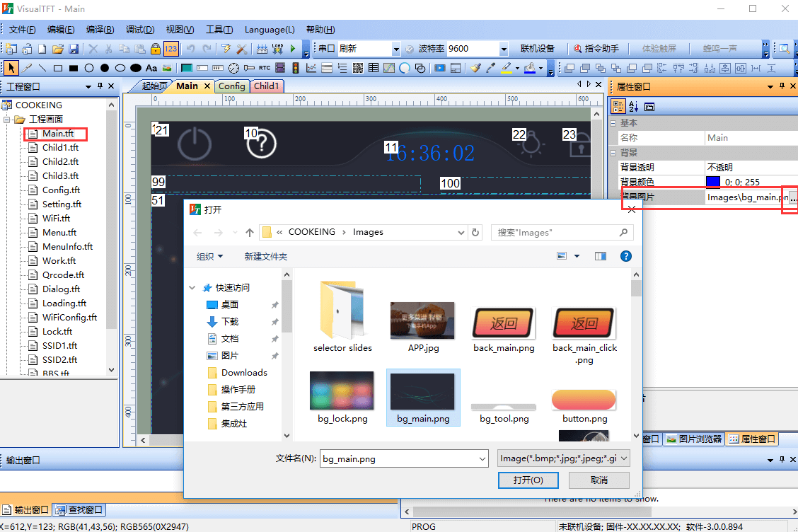Refresh the Images folder in address bar

point(475,232)
